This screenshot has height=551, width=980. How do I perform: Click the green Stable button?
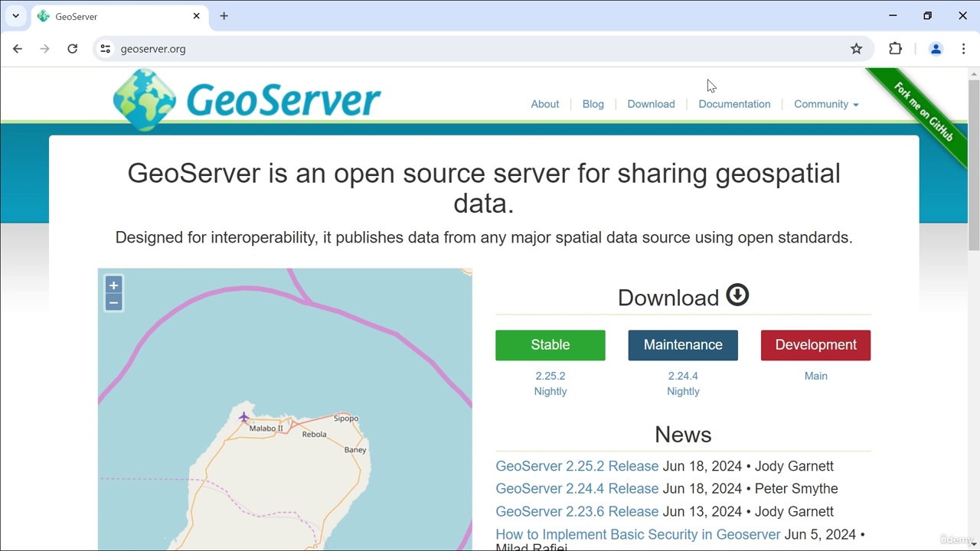pos(550,345)
